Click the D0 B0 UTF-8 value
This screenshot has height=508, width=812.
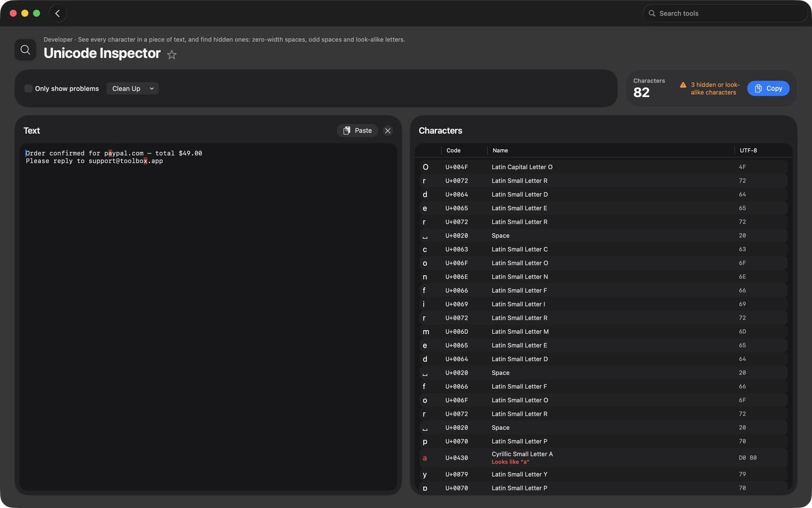pos(748,458)
